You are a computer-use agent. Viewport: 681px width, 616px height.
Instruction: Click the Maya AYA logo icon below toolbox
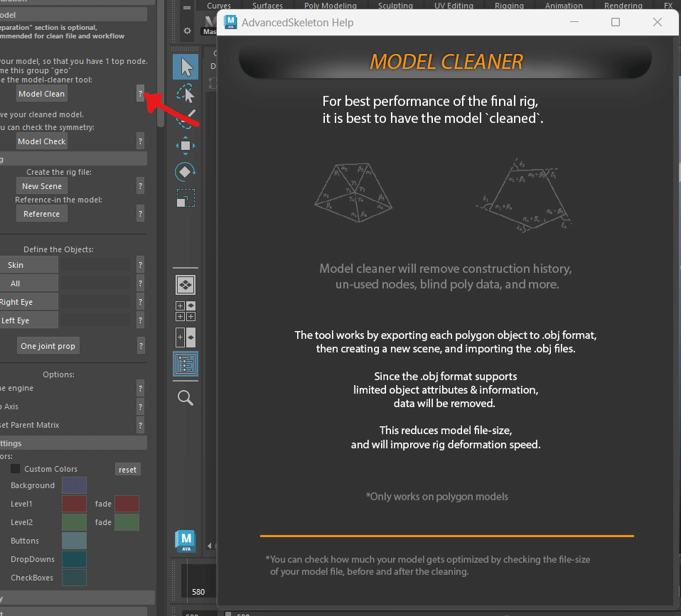186,541
